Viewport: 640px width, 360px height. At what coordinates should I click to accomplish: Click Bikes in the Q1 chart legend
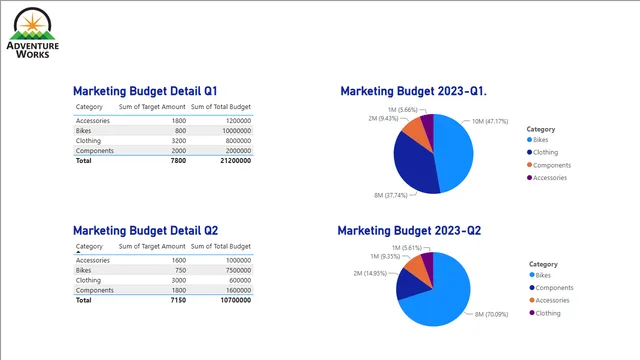538,140
